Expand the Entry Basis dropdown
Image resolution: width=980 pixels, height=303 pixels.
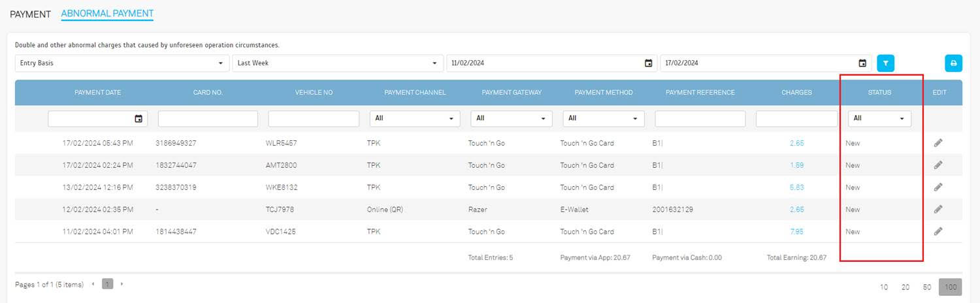pyautogui.click(x=122, y=63)
